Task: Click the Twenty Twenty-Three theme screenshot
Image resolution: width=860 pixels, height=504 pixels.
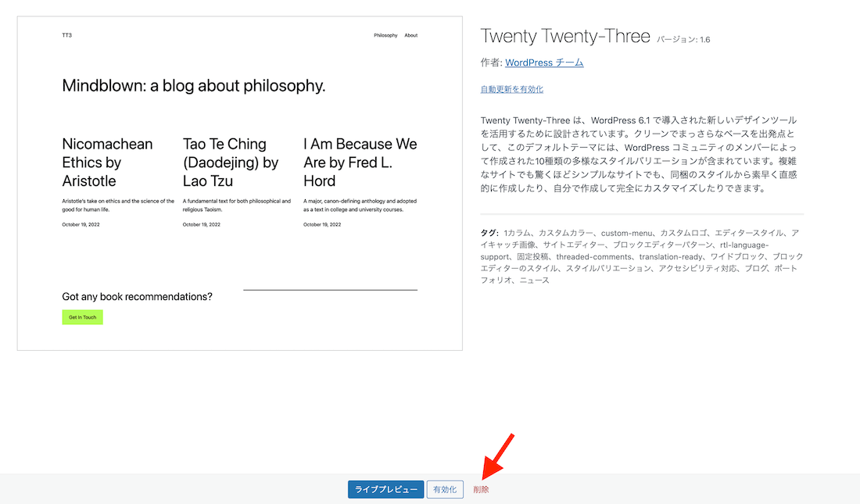Action: [240, 183]
